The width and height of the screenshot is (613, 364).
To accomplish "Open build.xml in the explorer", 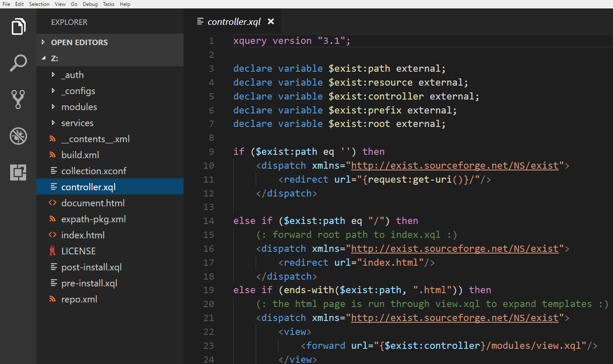I will click(80, 155).
